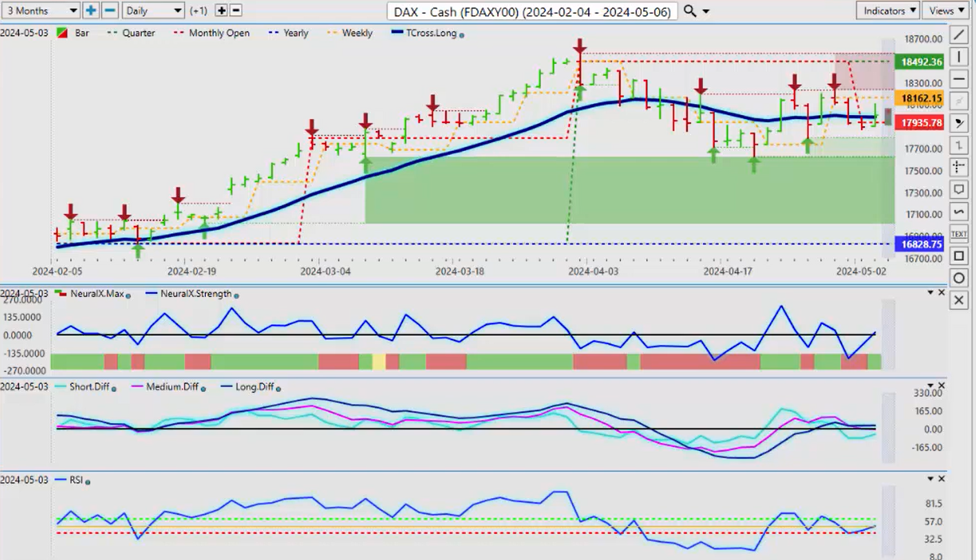The width and height of the screenshot is (976, 560).
Task: Click the 2024-04-17 date axis label
Action: click(x=728, y=271)
